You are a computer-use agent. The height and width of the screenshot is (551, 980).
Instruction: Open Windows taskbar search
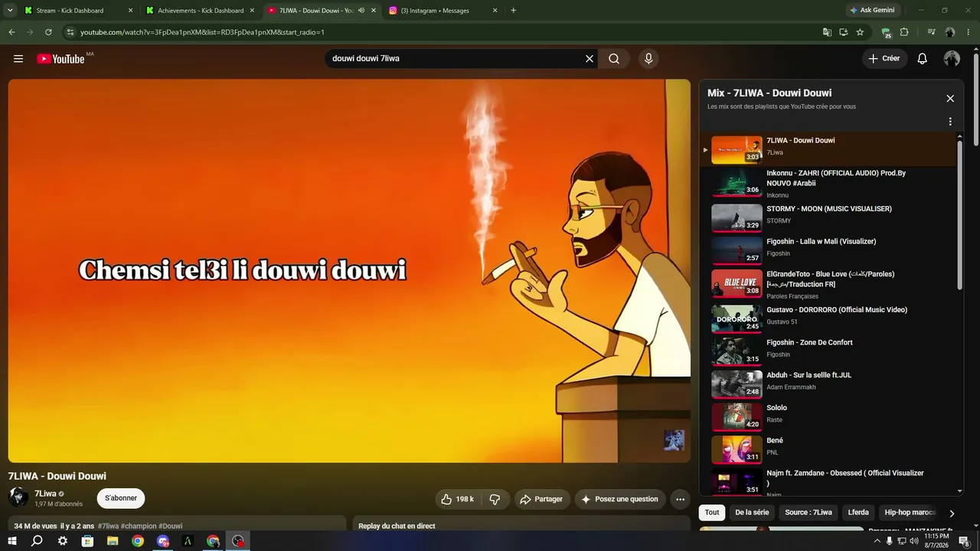[37, 541]
